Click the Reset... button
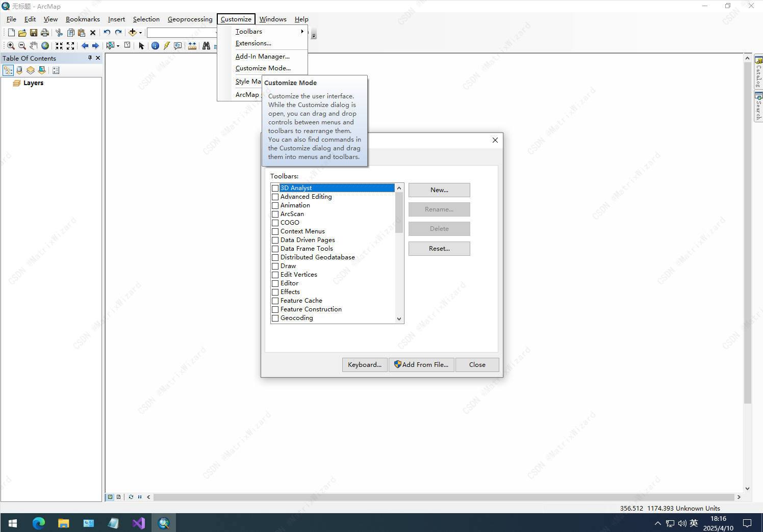Image resolution: width=763 pixels, height=532 pixels. tap(439, 249)
